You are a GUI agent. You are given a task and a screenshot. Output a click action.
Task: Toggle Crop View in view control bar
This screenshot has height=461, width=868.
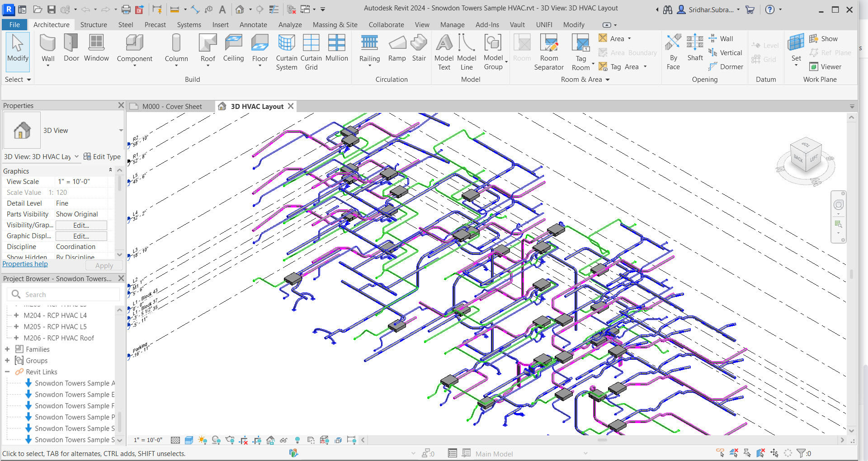(244, 440)
